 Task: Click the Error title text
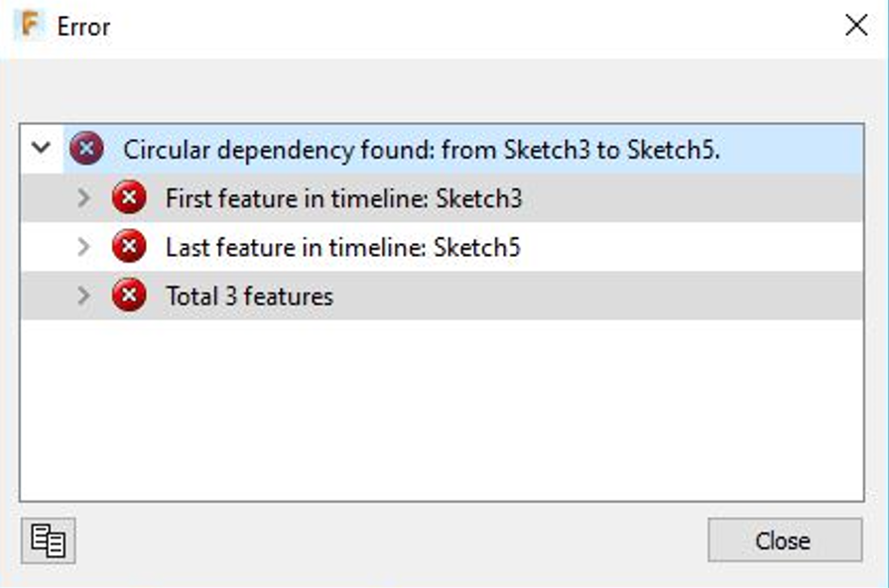click(x=83, y=27)
